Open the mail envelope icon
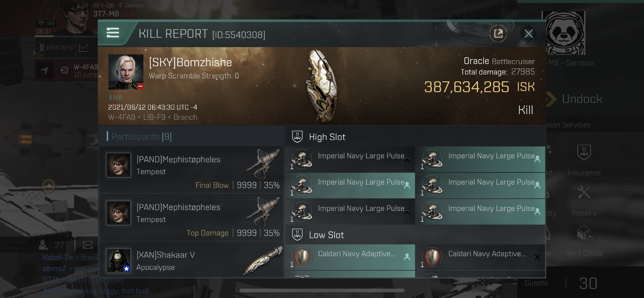Viewport: 644px width, 298px height. (x=88, y=245)
